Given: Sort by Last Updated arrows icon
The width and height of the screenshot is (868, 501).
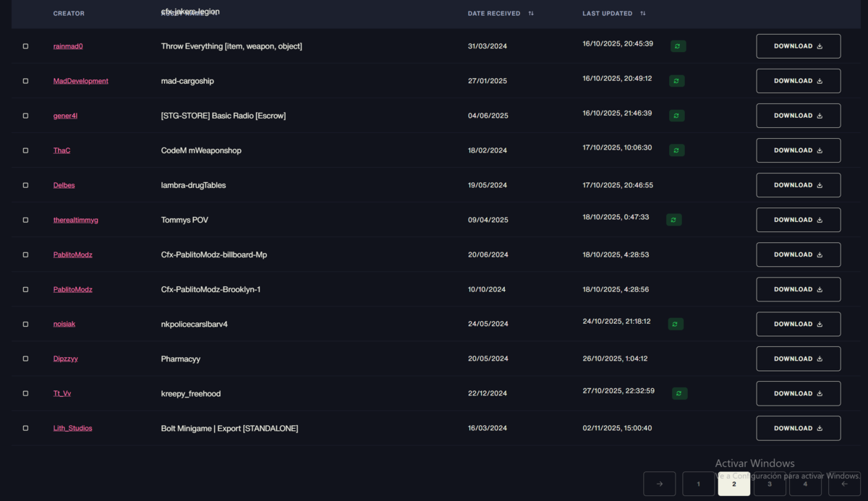Looking at the screenshot, I should pos(643,13).
